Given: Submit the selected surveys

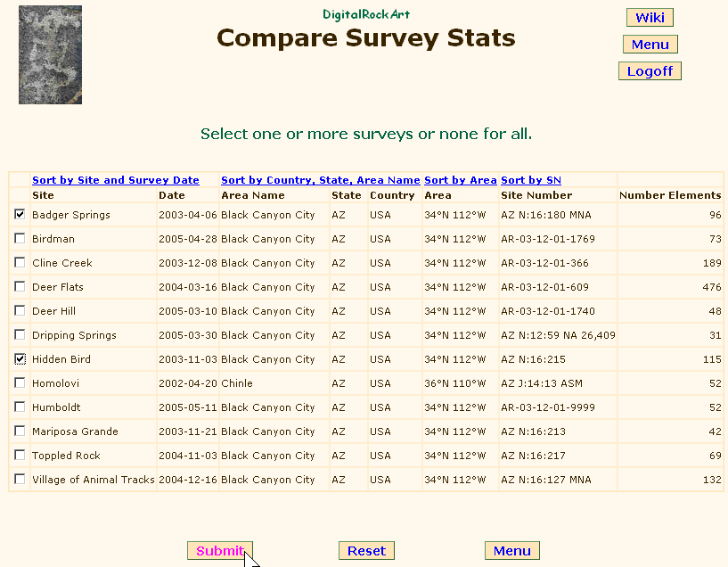Looking at the screenshot, I should pyautogui.click(x=219, y=551).
